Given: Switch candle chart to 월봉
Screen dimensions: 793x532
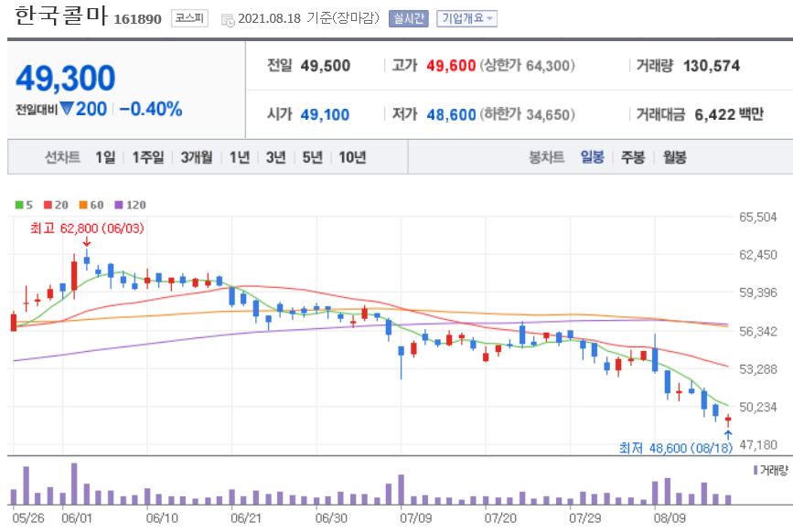Looking at the screenshot, I should (x=674, y=157).
